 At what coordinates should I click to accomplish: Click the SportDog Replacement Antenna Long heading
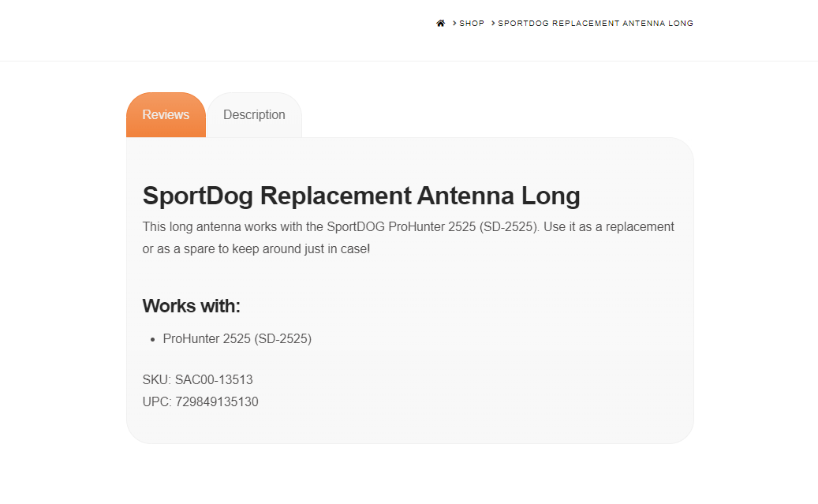pos(361,196)
